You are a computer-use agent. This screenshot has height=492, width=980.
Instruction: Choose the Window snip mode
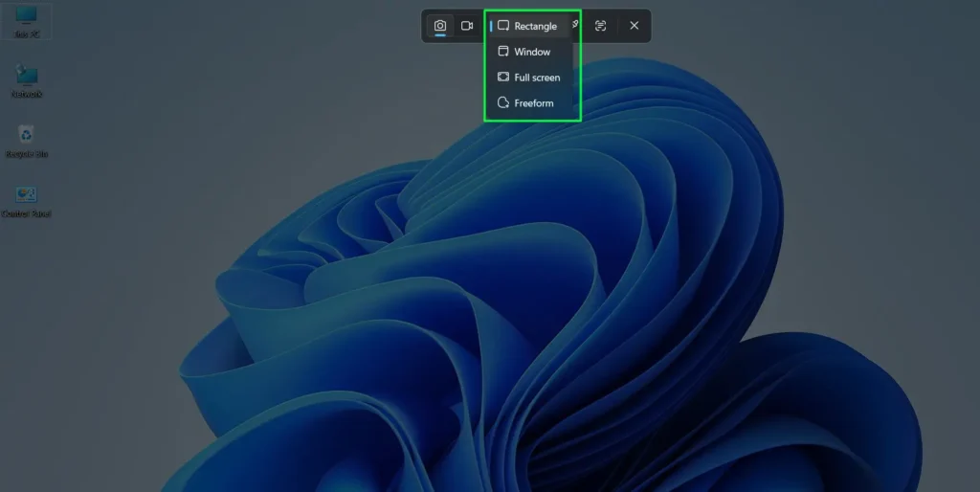(528, 52)
